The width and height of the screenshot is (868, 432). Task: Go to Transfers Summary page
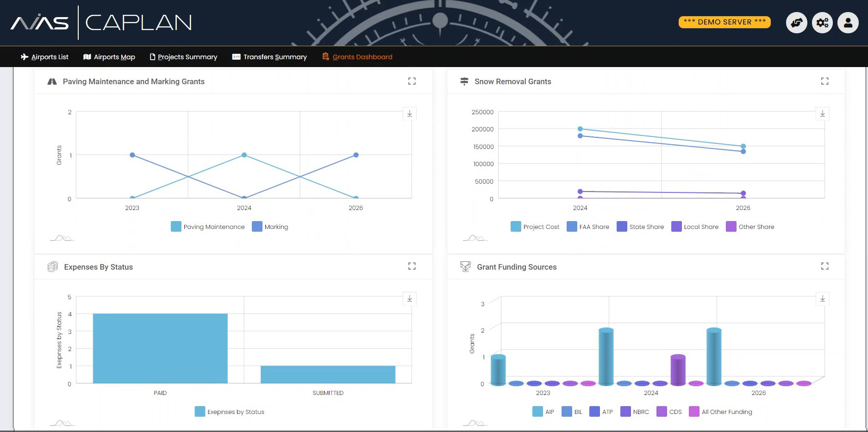(x=269, y=57)
